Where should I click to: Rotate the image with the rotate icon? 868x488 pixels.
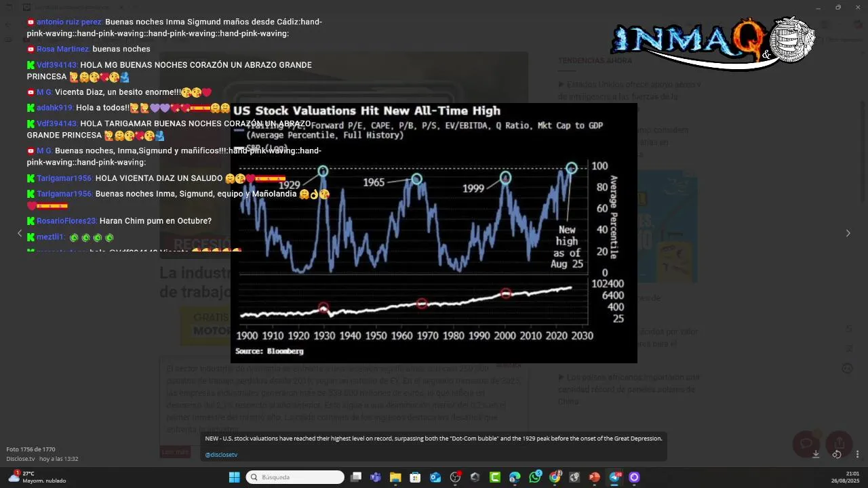tap(837, 454)
